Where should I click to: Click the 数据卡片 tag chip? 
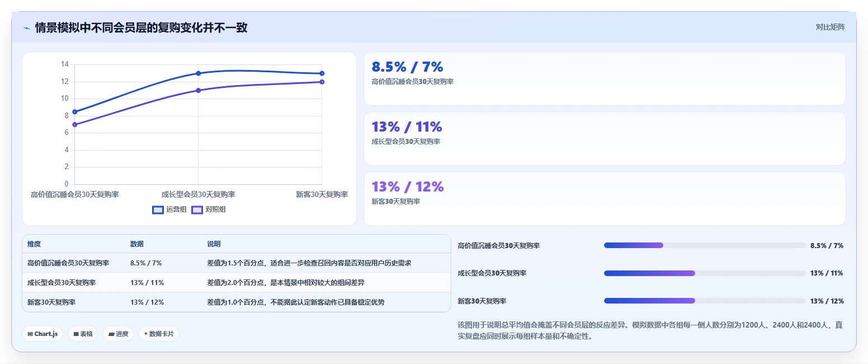coord(159,334)
